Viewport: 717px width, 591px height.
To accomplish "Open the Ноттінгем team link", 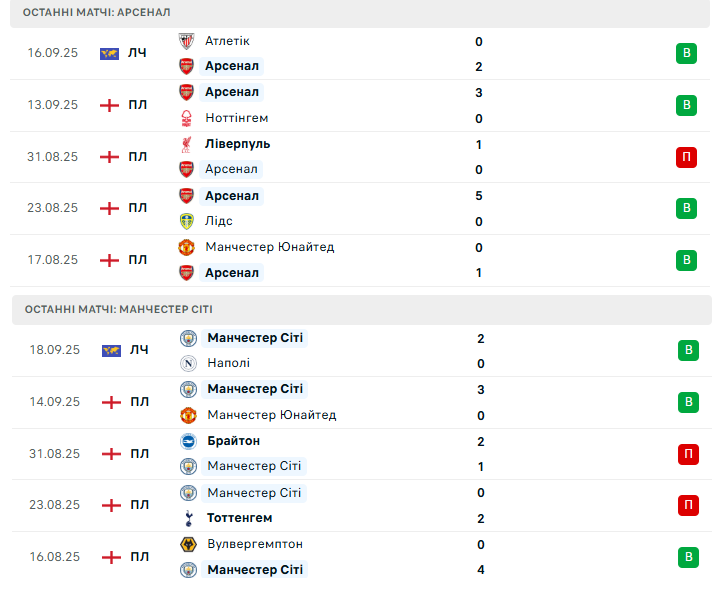I will coord(236,118).
